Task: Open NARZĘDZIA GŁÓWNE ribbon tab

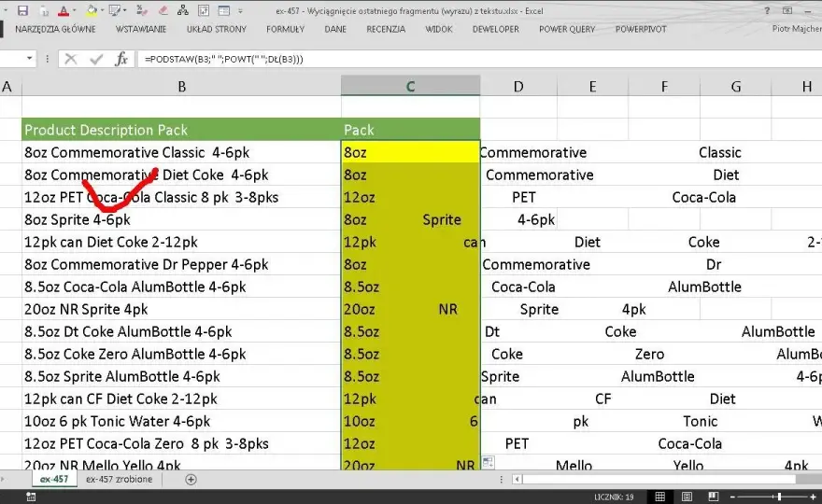Action: [55, 29]
